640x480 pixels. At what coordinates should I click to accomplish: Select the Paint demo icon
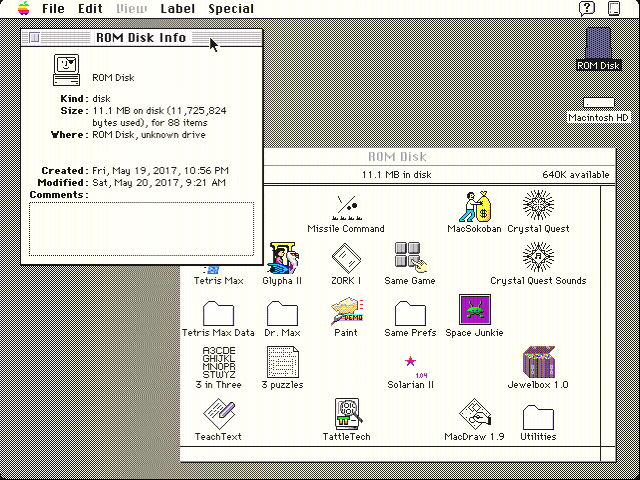347,311
